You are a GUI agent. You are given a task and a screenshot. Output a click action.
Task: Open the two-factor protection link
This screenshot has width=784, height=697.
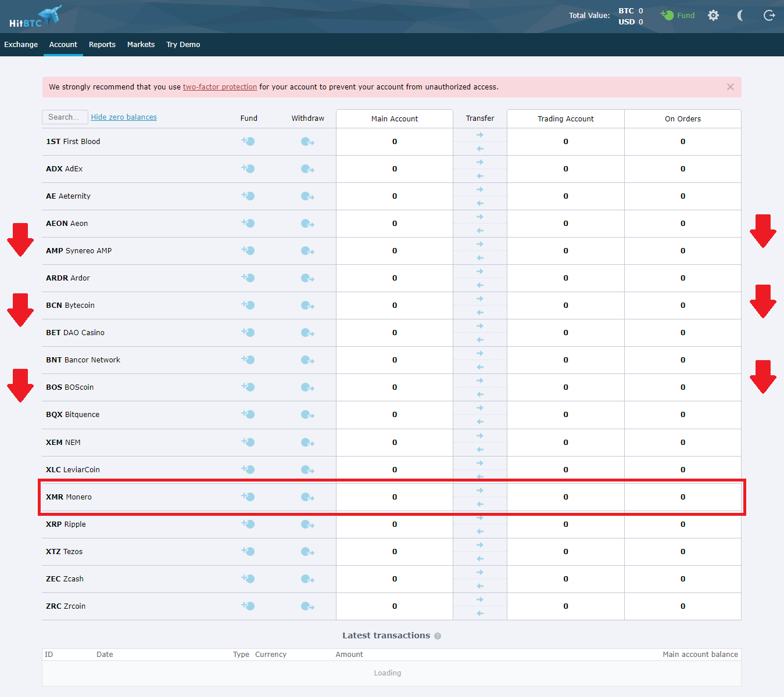220,87
